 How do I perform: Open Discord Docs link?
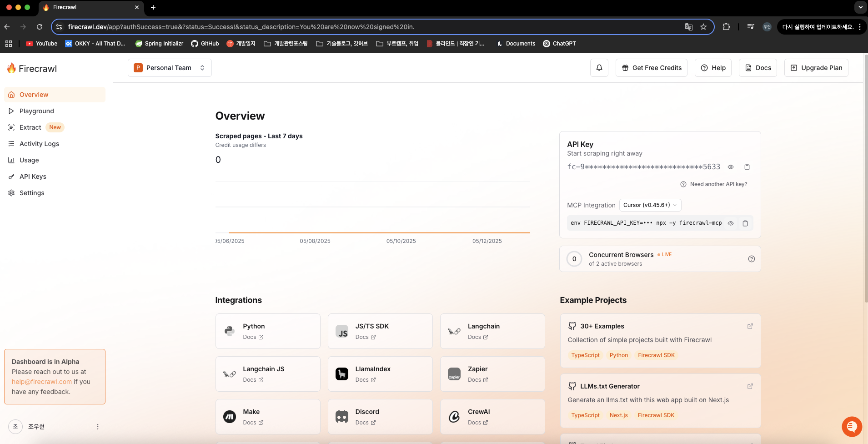366,423
